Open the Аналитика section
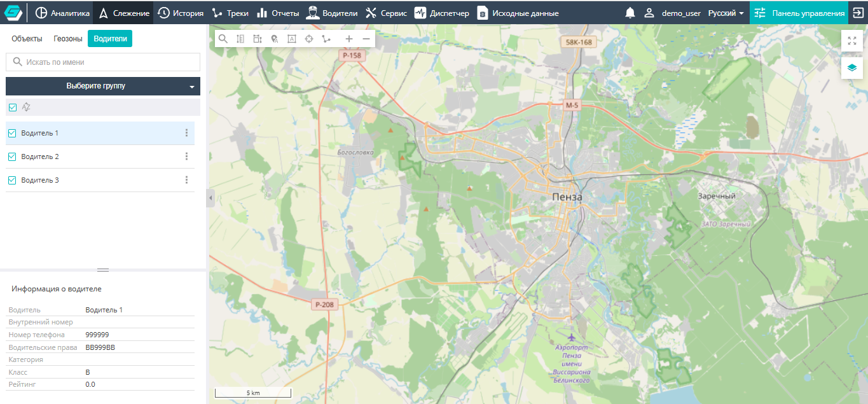868x404 pixels. (x=62, y=13)
